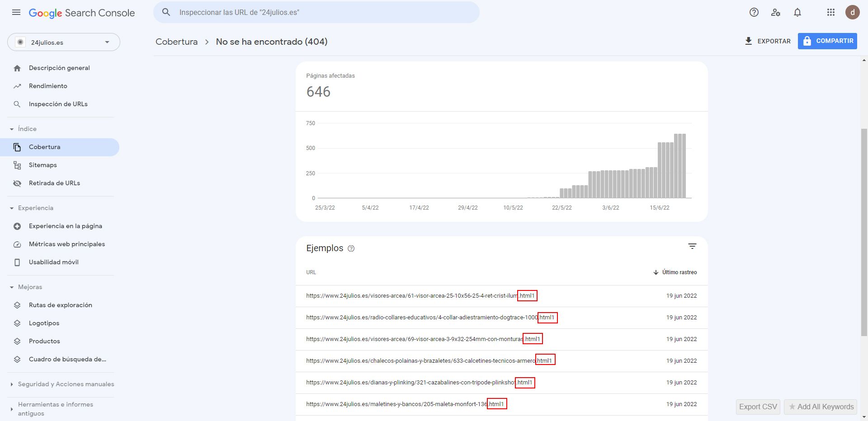The width and height of the screenshot is (868, 421).
Task: Sort by Último rastreo column header
Action: pos(679,272)
